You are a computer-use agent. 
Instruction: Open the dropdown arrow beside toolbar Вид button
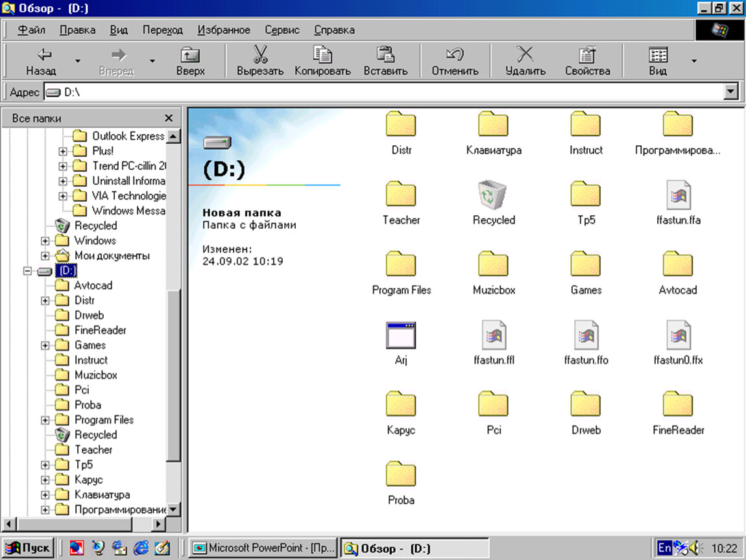click(694, 61)
